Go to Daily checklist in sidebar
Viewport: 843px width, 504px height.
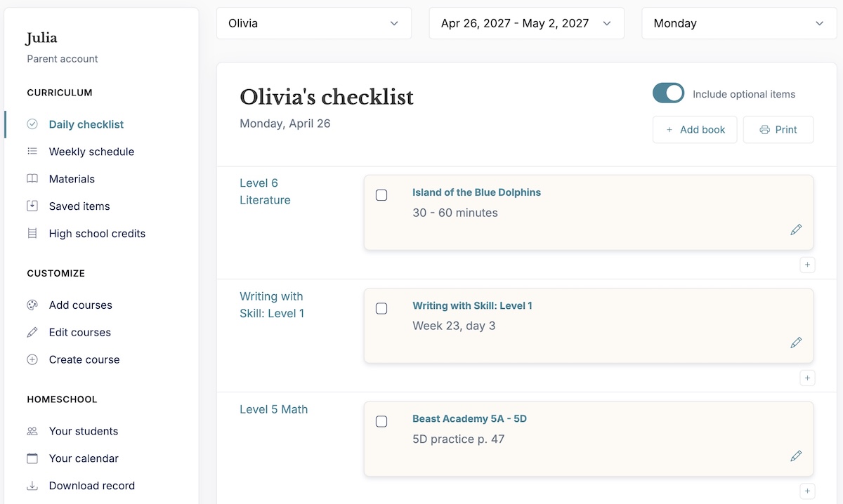pos(86,124)
